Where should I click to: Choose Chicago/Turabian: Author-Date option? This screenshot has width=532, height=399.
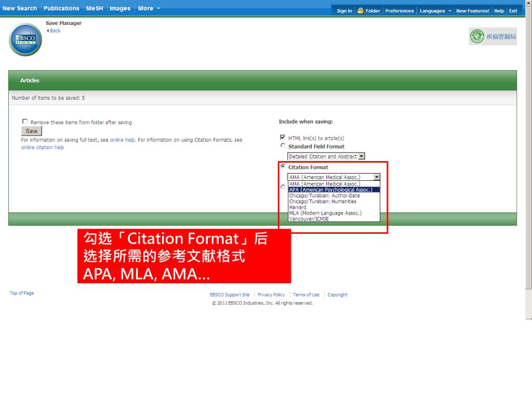click(x=334, y=195)
